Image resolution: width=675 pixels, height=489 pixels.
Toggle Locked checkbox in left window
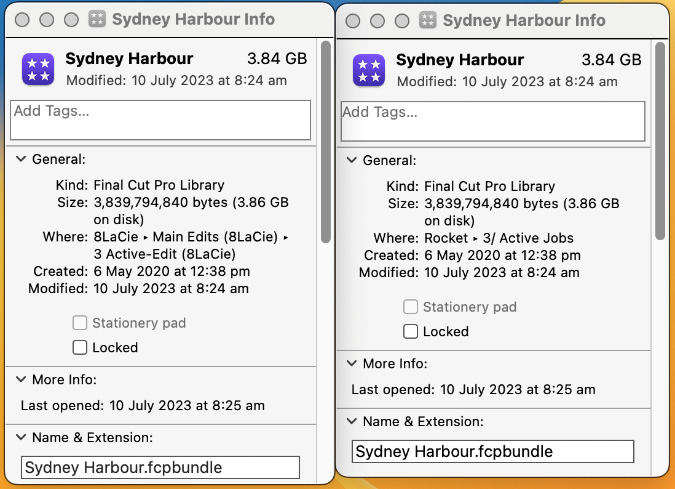click(x=80, y=347)
